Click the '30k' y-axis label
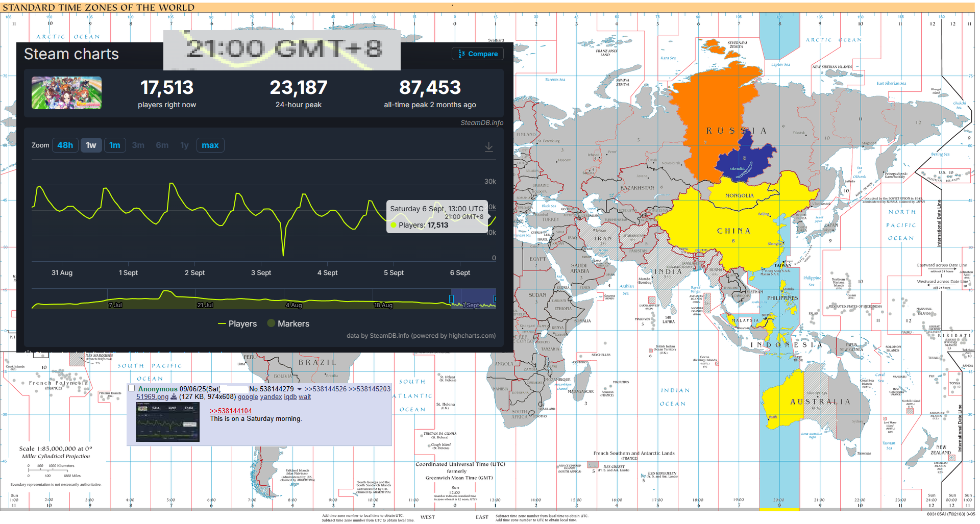Screen dimensions: 980x524 [490, 182]
